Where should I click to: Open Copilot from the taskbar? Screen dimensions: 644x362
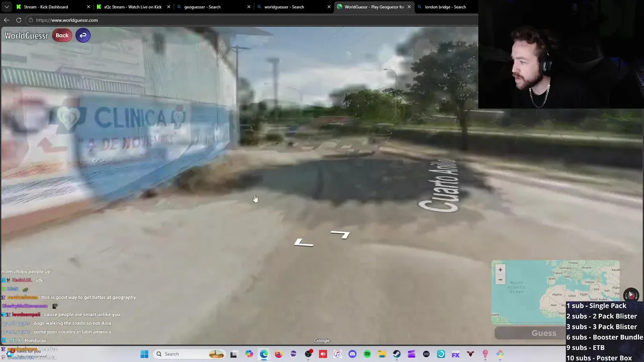click(x=249, y=354)
